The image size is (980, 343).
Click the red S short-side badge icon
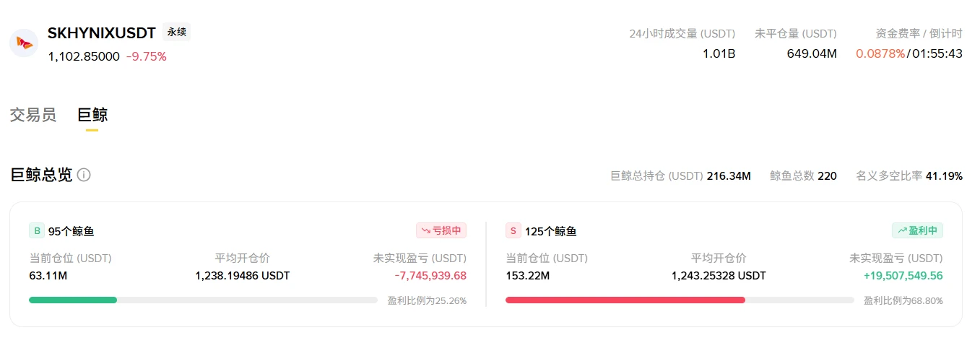point(513,231)
